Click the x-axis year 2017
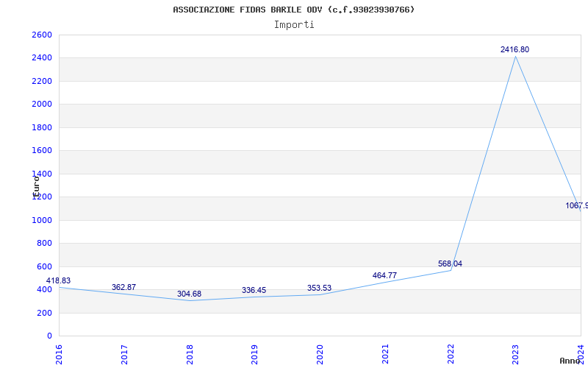 coord(124,354)
